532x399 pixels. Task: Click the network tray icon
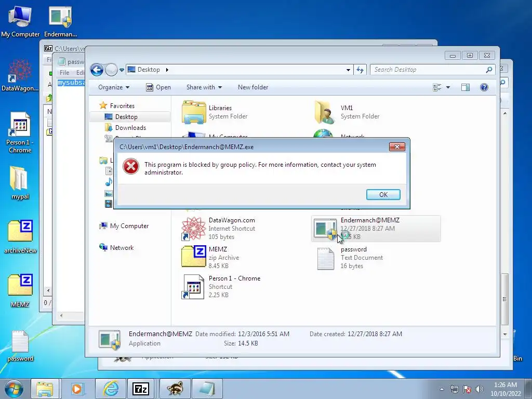point(454,389)
